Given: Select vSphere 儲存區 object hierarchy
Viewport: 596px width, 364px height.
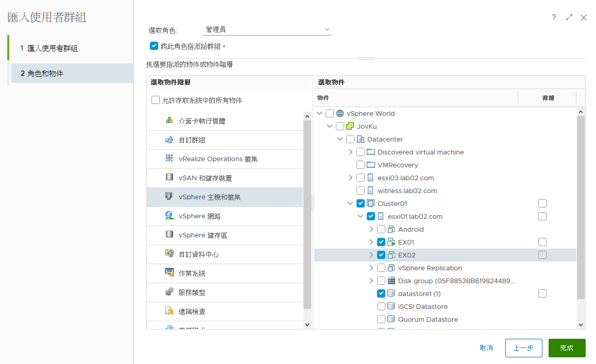Looking at the screenshot, I should [x=225, y=235].
